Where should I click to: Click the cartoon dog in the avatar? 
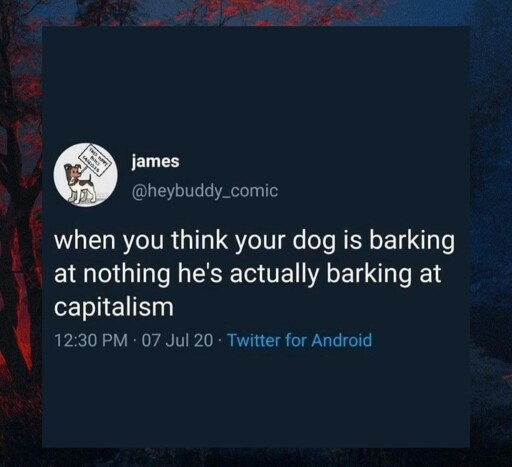82,184
